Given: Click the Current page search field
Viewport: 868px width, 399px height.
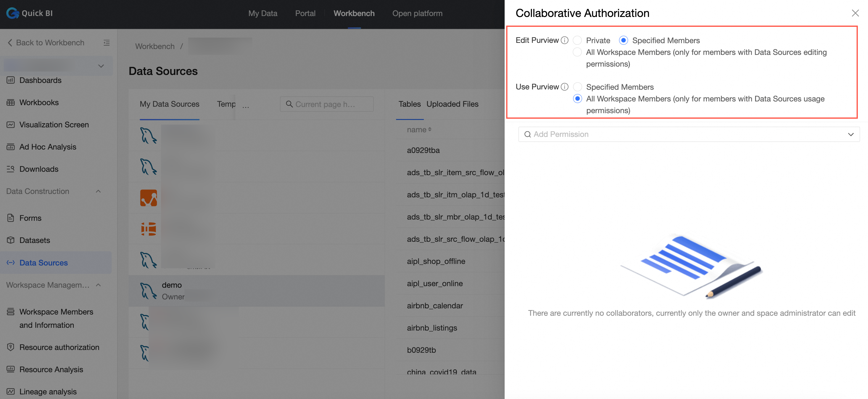Looking at the screenshot, I should tap(327, 104).
